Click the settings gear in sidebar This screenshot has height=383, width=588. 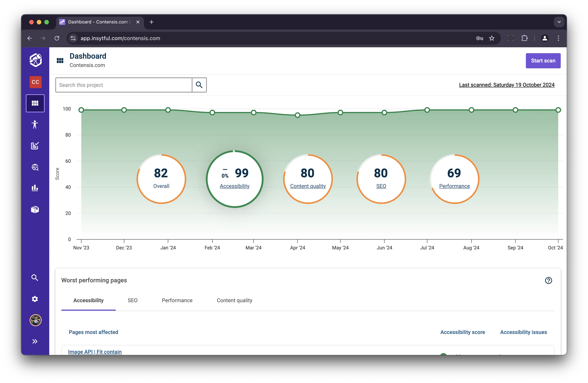(35, 299)
